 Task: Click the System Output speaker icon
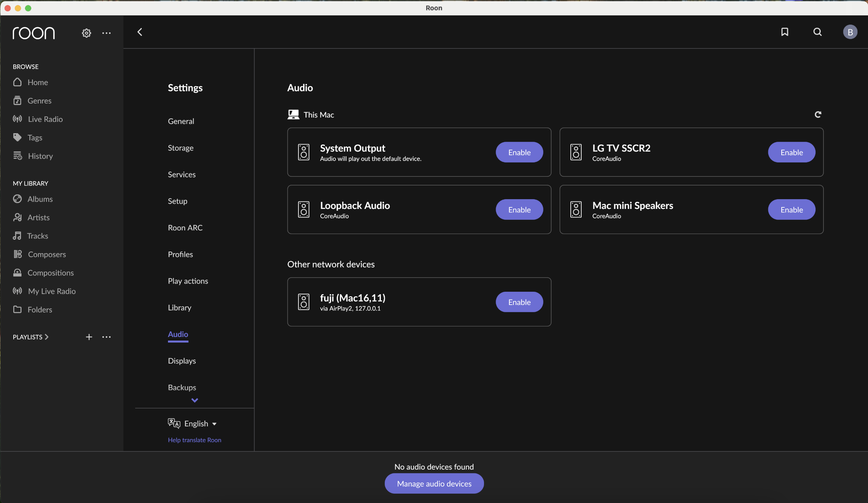coord(304,152)
